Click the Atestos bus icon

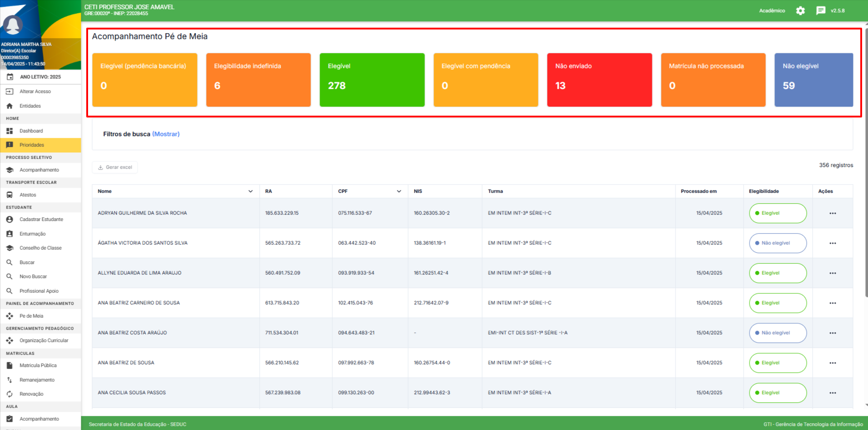point(10,195)
